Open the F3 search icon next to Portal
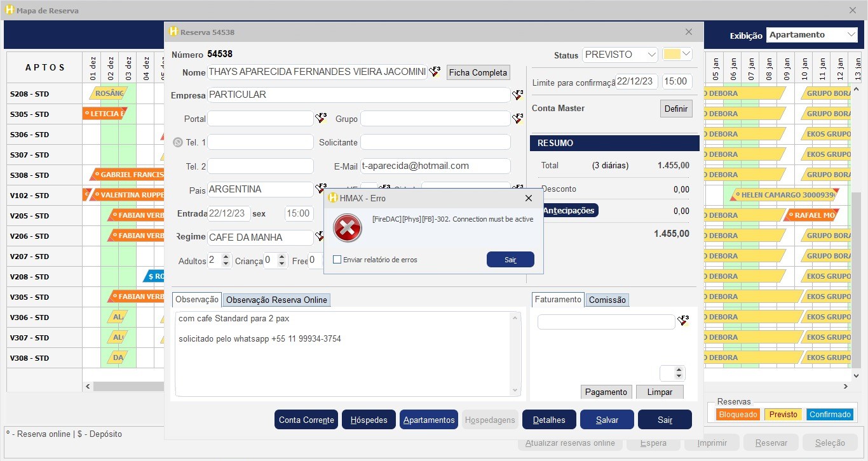Viewport: 868px width, 461px height. (x=321, y=118)
